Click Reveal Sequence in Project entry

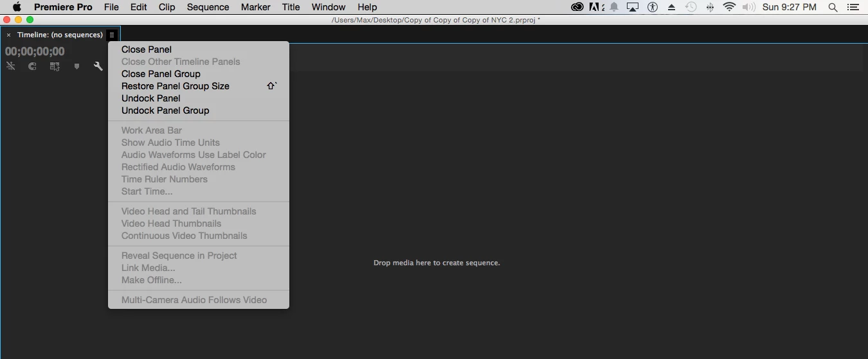coord(199,256)
